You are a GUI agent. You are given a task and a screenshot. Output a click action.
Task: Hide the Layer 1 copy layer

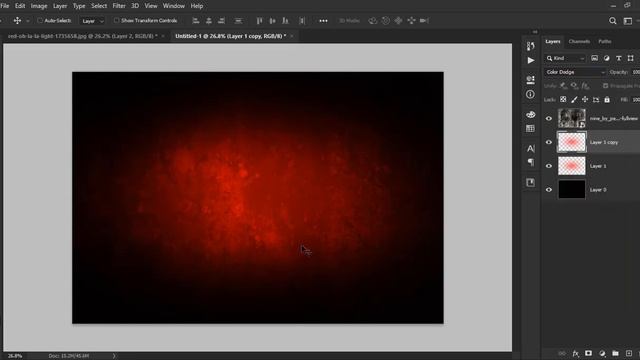pyautogui.click(x=549, y=142)
